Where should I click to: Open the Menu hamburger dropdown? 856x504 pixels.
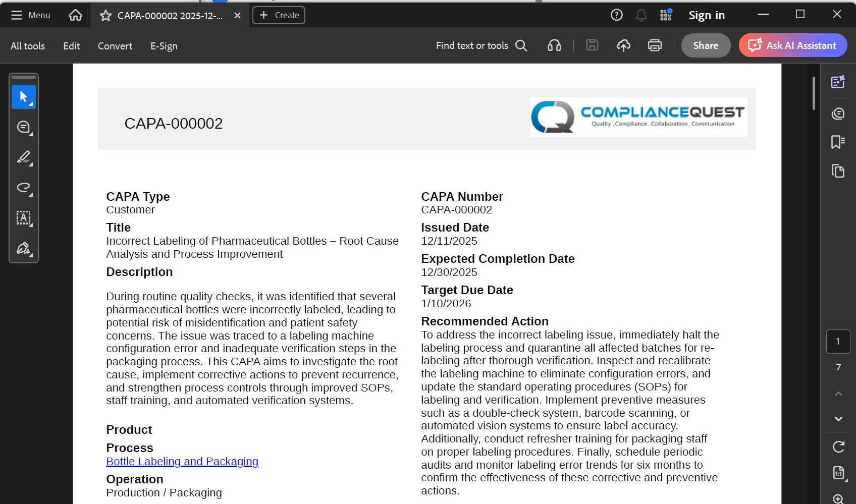pos(31,15)
